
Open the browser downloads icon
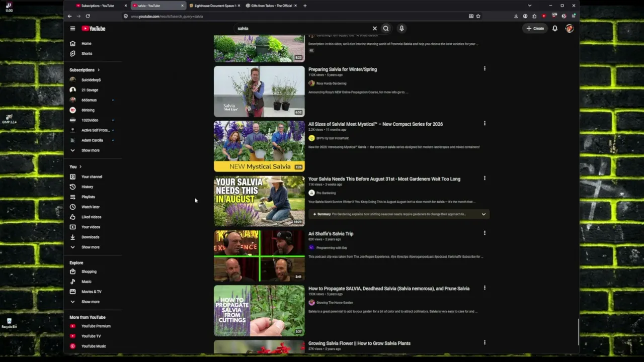point(516,16)
